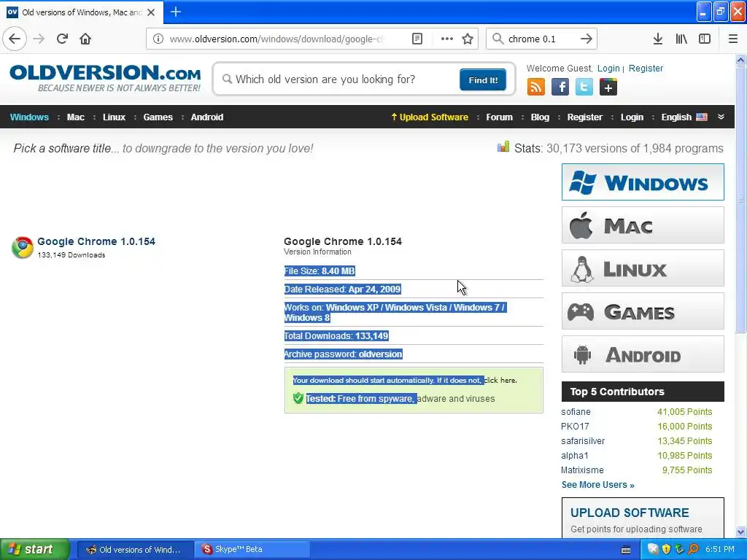Open the Windows Start menu

(35, 550)
